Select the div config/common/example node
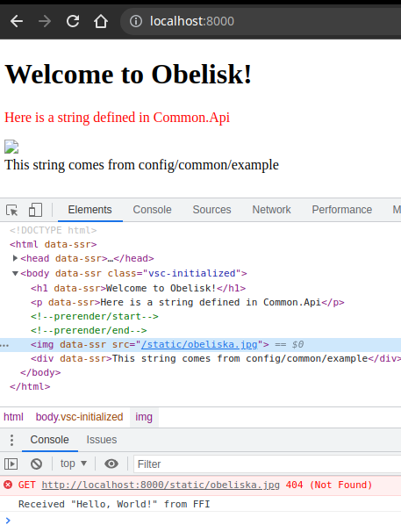The image size is (401, 532). (x=216, y=359)
